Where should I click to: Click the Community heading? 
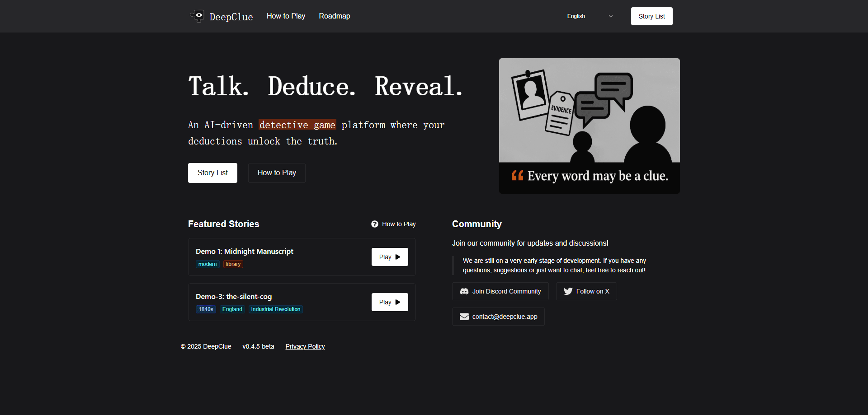tap(477, 224)
